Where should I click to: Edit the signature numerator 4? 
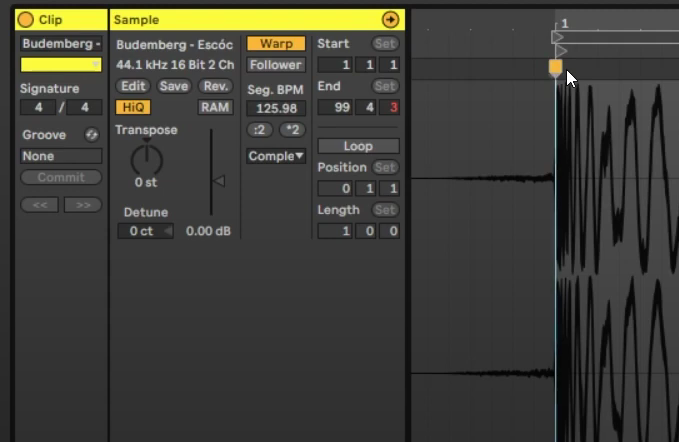point(38,107)
